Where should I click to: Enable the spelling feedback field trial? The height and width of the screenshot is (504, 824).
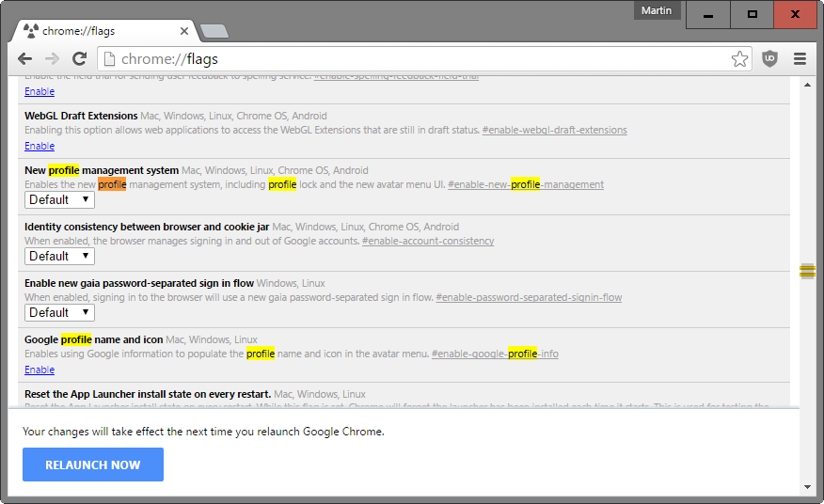pyautogui.click(x=40, y=91)
